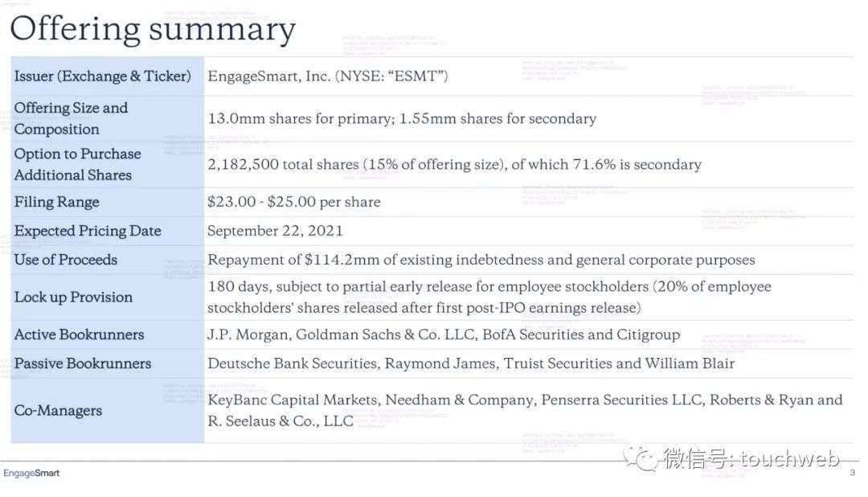This screenshot has height=497, width=868.
Task: Select the Offering summary title
Action: 153,29
